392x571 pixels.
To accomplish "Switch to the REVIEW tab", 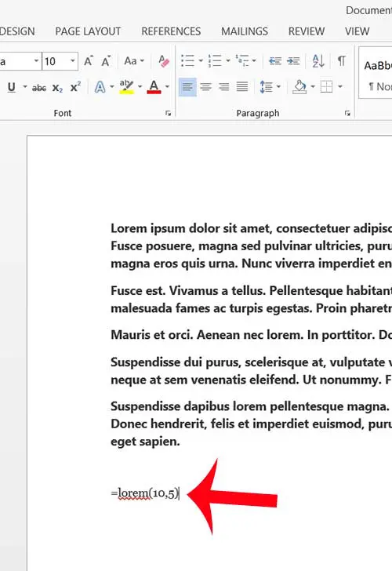I will coord(307,31).
